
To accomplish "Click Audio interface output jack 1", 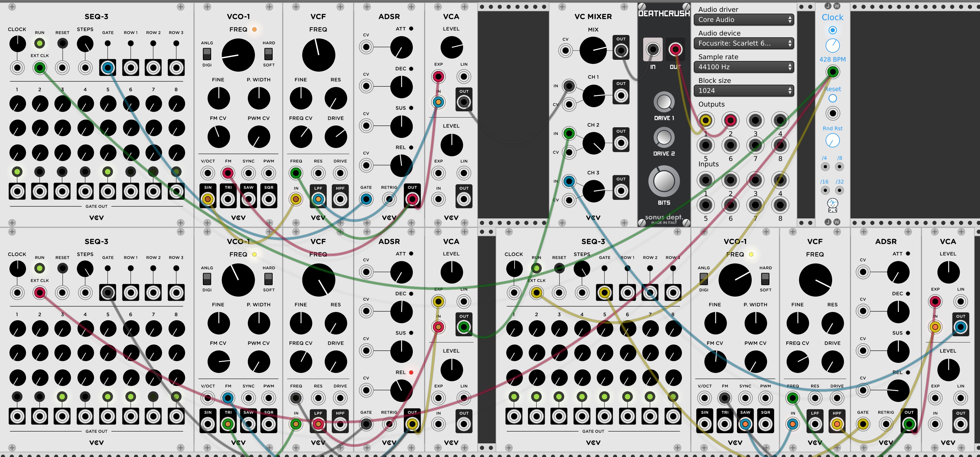I will coord(706,120).
